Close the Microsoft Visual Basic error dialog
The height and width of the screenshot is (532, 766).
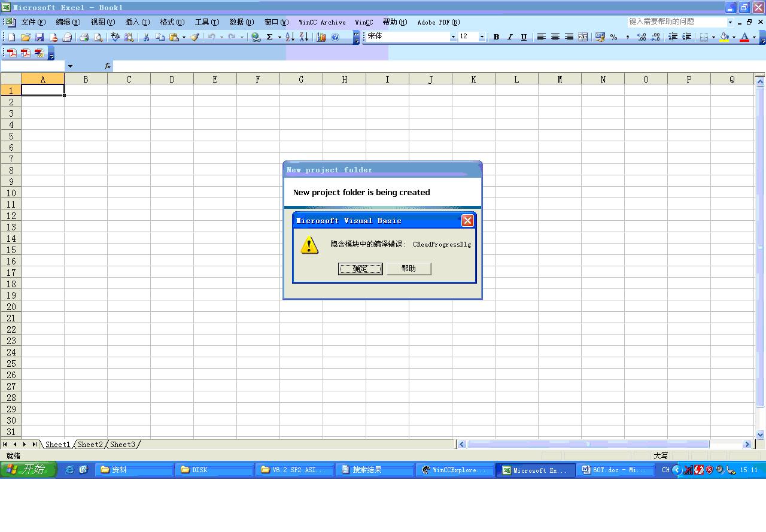click(467, 221)
